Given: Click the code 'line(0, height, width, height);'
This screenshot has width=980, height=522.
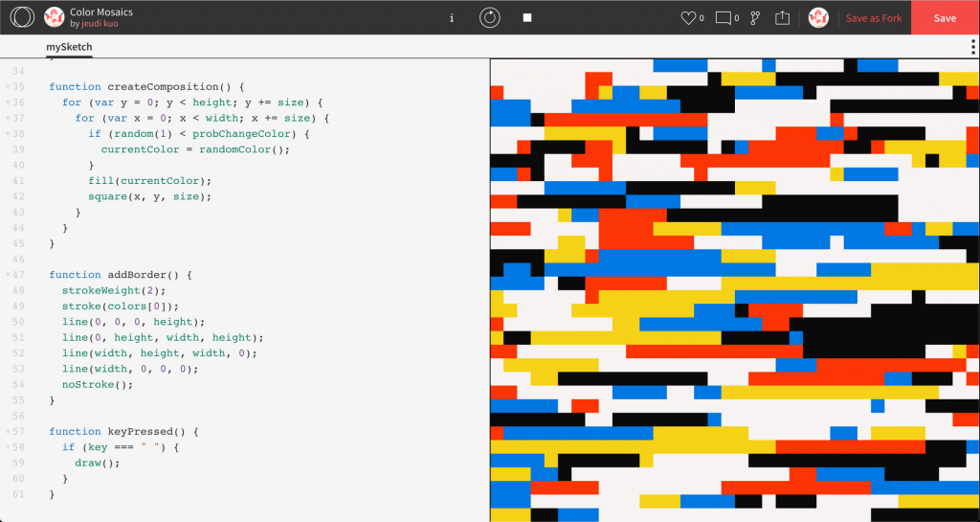Looking at the screenshot, I should point(163,337).
